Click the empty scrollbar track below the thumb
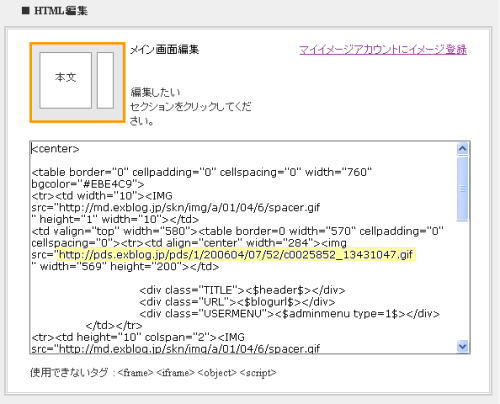The image size is (500, 404). [462, 281]
